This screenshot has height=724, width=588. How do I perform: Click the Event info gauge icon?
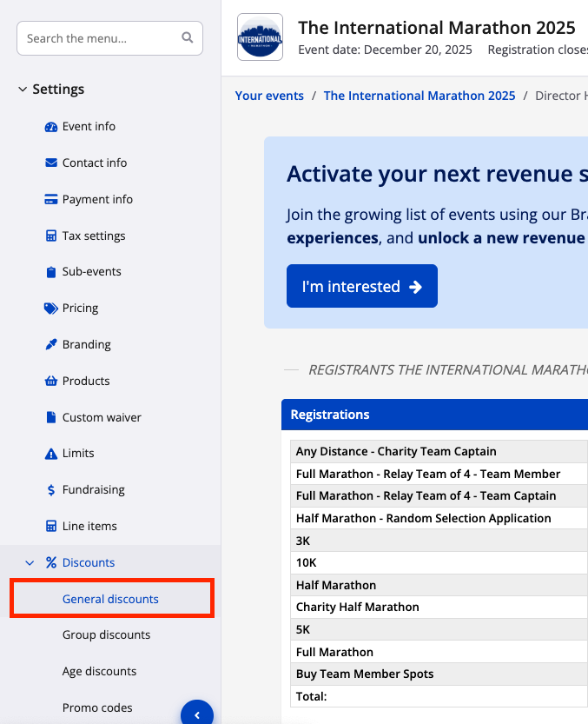(51, 127)
